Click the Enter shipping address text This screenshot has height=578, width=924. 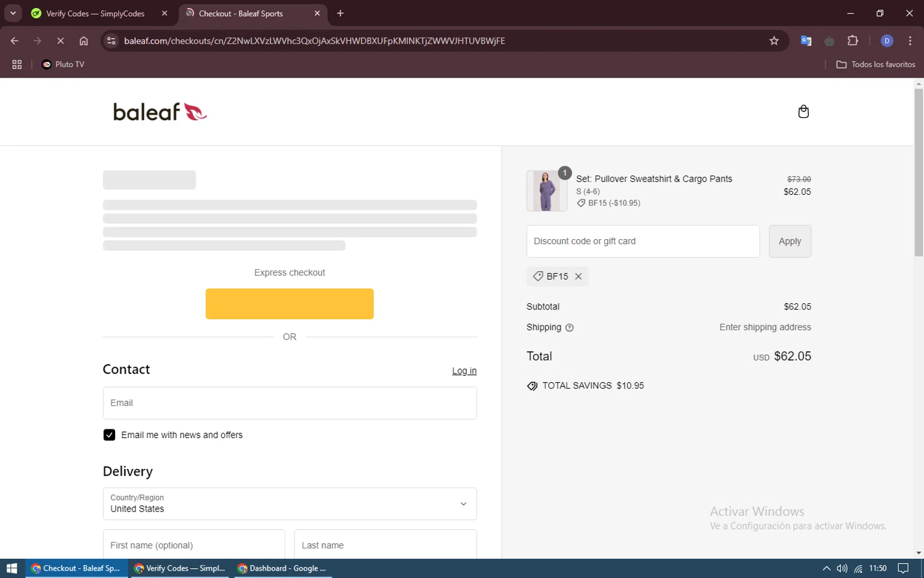[x=765, y=327]
